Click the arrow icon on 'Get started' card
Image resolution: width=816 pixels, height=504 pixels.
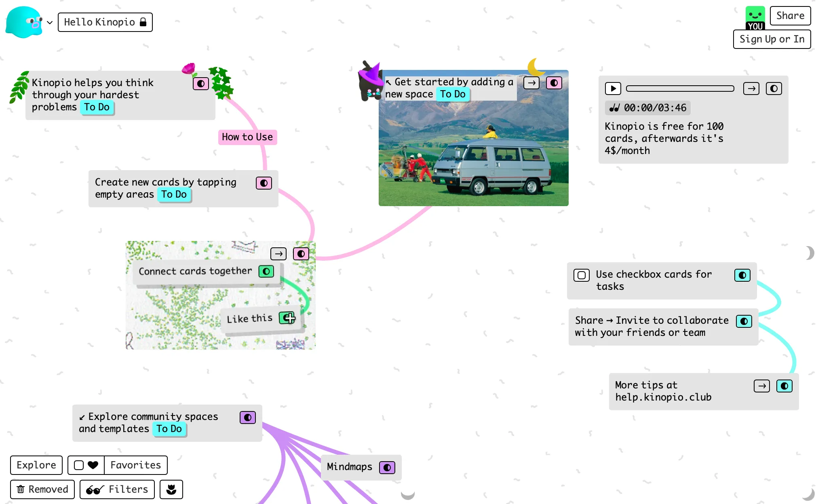531,82
